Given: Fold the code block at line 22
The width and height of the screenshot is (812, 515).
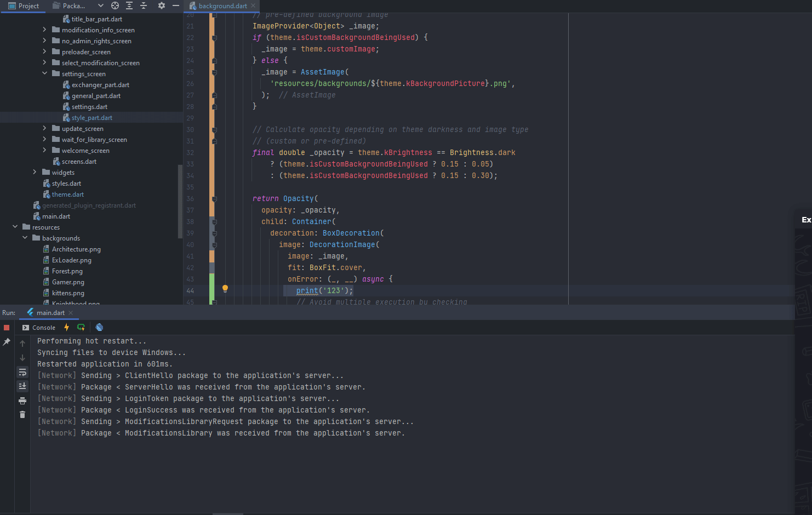Looking at the screenshot, I should coord(214,38).
